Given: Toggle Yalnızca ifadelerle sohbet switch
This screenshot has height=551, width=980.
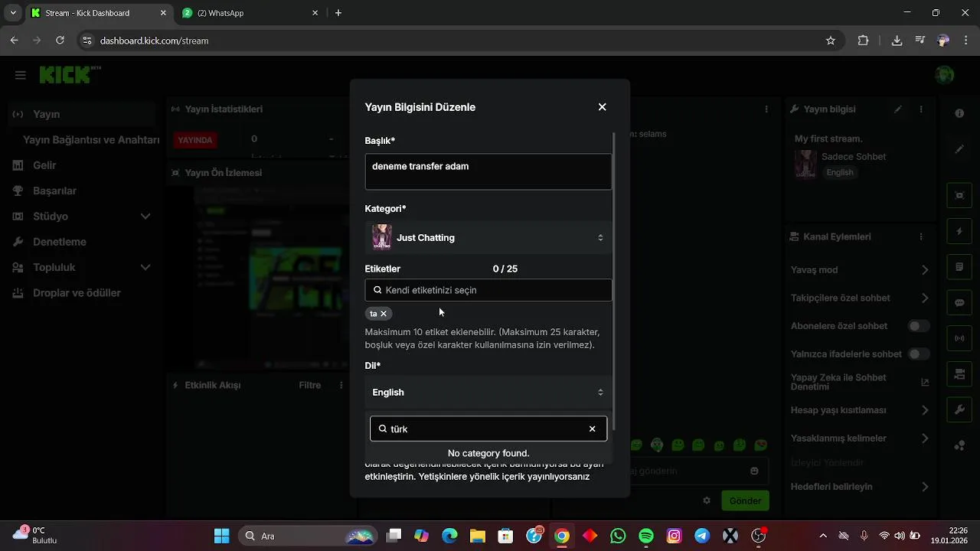Looking at the screenshot, I should point(919,354).
